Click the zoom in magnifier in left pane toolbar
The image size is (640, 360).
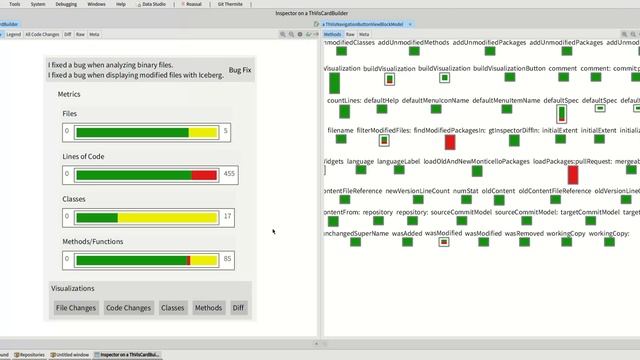(282, 34)
